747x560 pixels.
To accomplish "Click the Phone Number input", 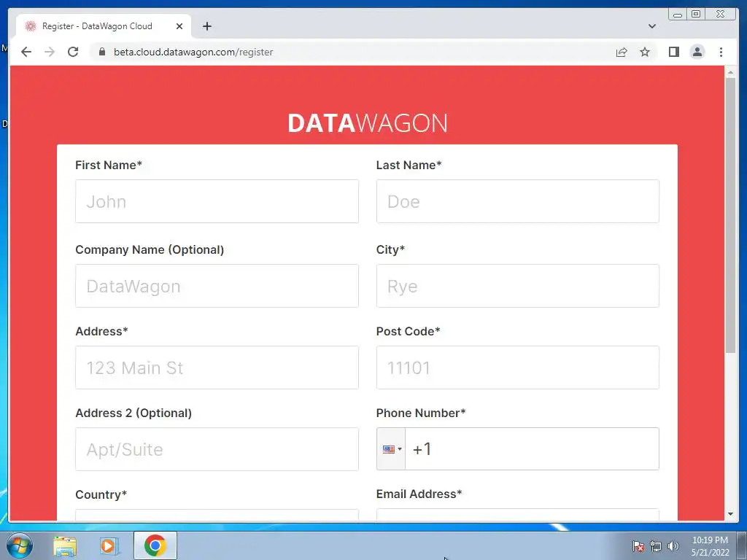I will click(x=532, y=449).
